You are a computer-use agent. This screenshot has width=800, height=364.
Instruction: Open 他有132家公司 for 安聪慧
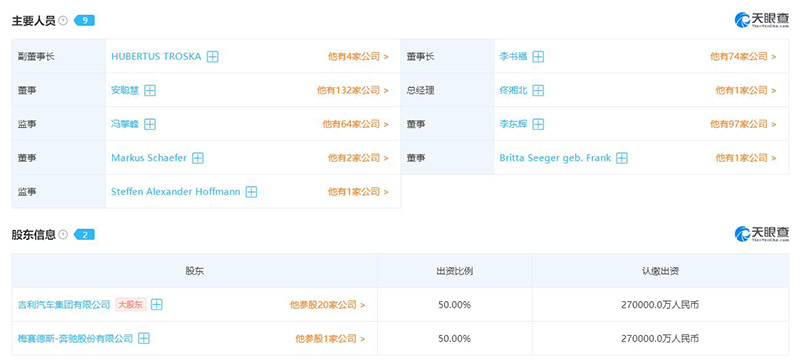[x=353, y=90]
